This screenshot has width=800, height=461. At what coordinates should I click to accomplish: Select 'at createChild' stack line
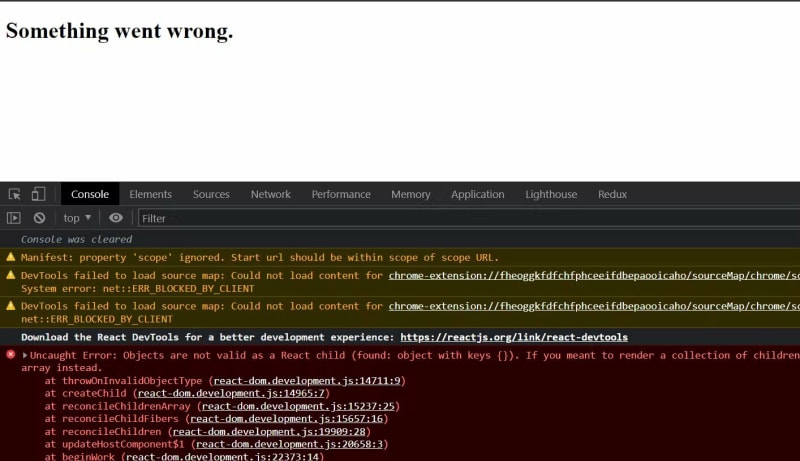pyautogui.click(x=187, y=393)
